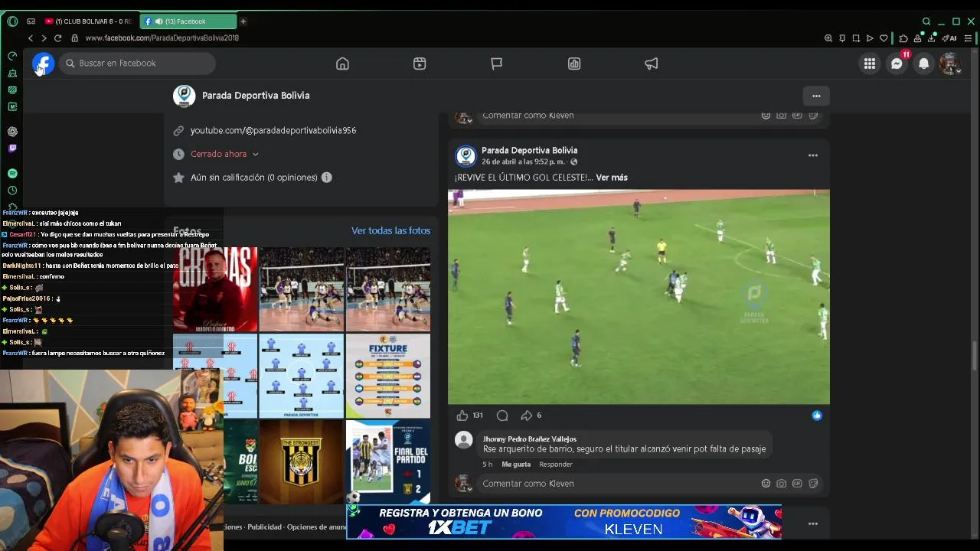Screen dimensions: 980x551
Task: Open the account profile avatar menu
Action: pos(950,64)
